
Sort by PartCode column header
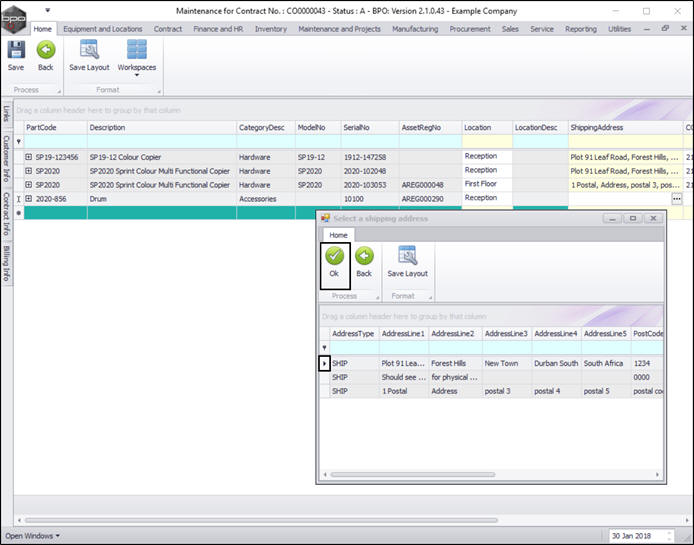[55, 128]
